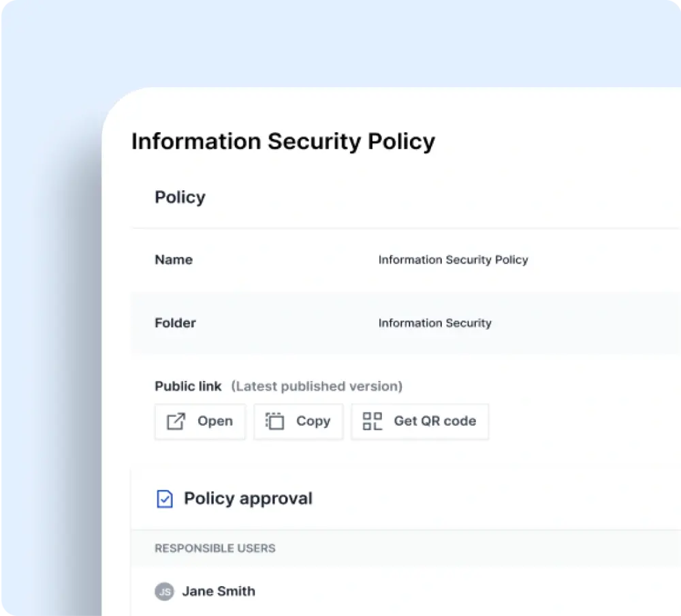Click the Policy section heading
The height and width of the screenshot is (616, 681).
click(180, 197)
